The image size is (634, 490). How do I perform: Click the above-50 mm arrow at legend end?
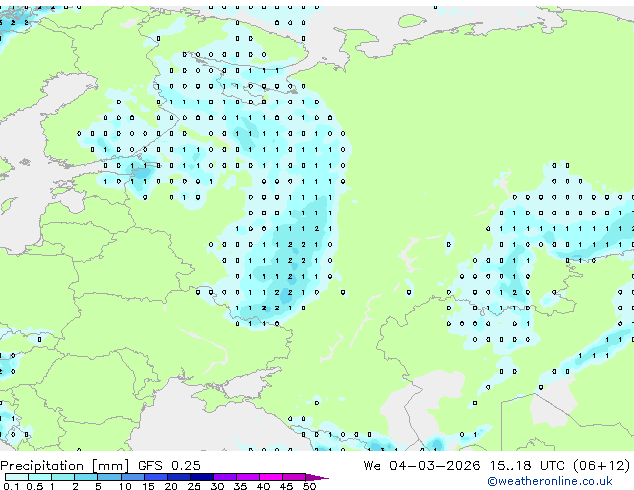pyautogui.click(x=317, y=477)
